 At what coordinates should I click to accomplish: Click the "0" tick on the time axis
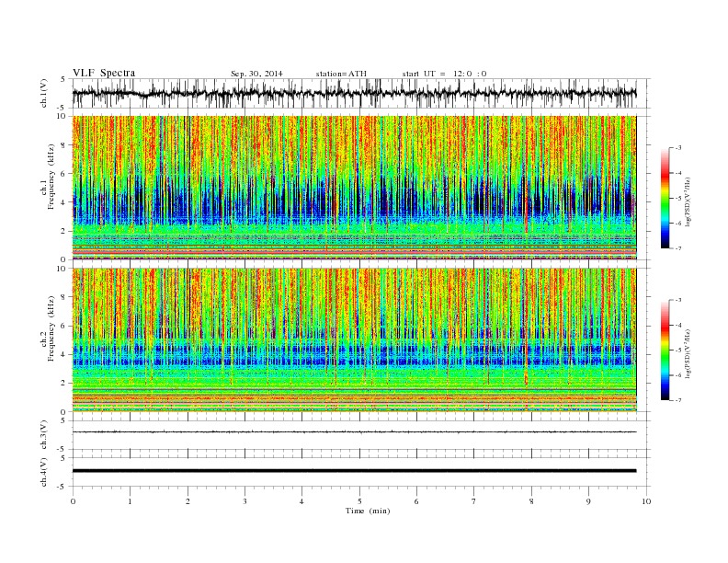point(73,501)
